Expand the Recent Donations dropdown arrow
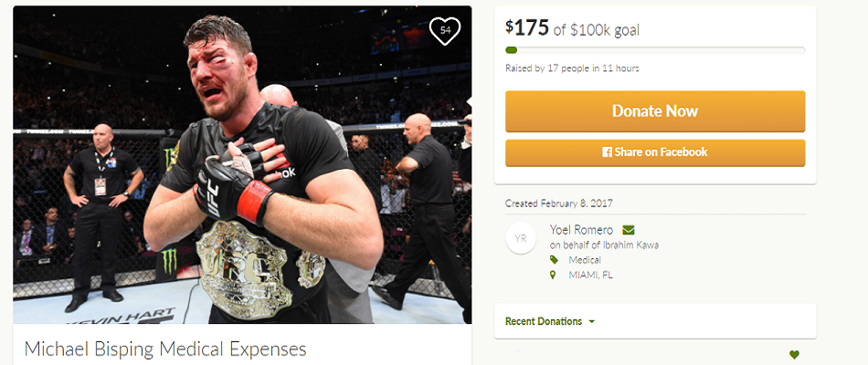The image size is (868, 365). point(592,322)
